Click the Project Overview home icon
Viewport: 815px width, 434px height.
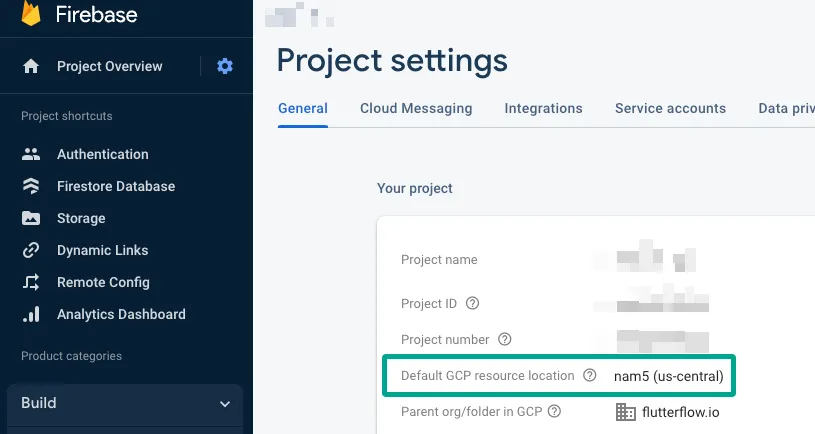point(31,66)
